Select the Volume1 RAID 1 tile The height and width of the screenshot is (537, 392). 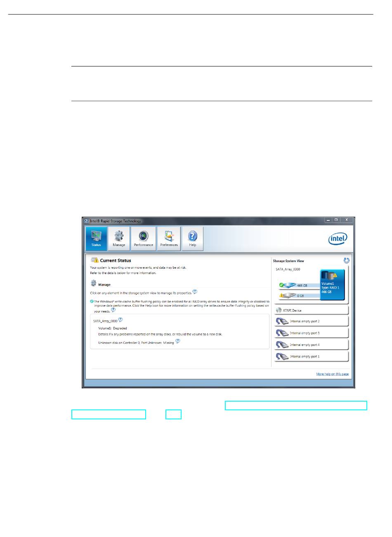pyautogui.click(x=332, y=285)
